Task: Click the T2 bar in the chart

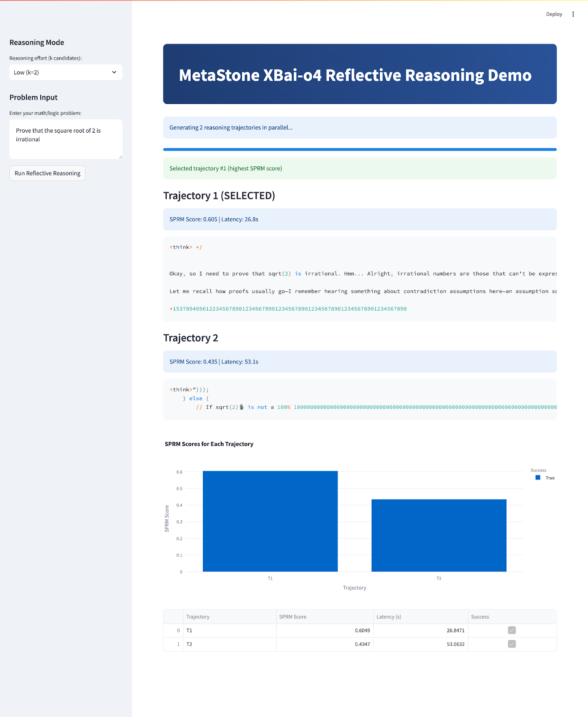Action: (439, 536)
